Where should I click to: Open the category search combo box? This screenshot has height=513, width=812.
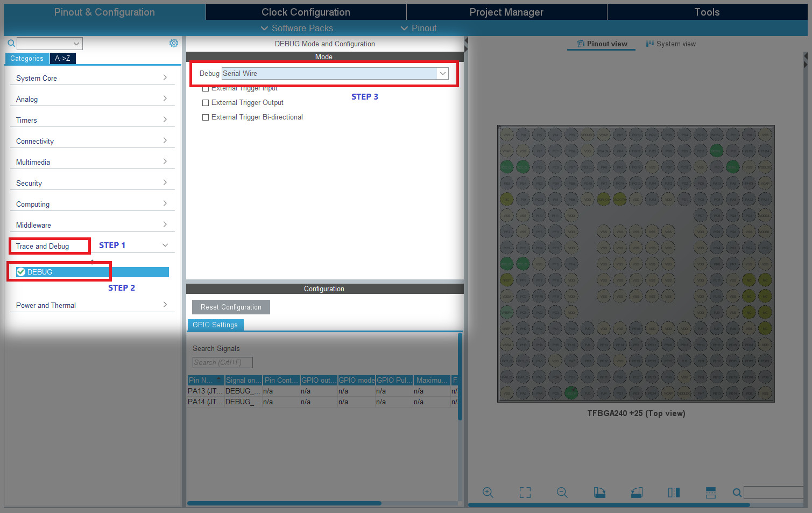(x=50, y=44)
